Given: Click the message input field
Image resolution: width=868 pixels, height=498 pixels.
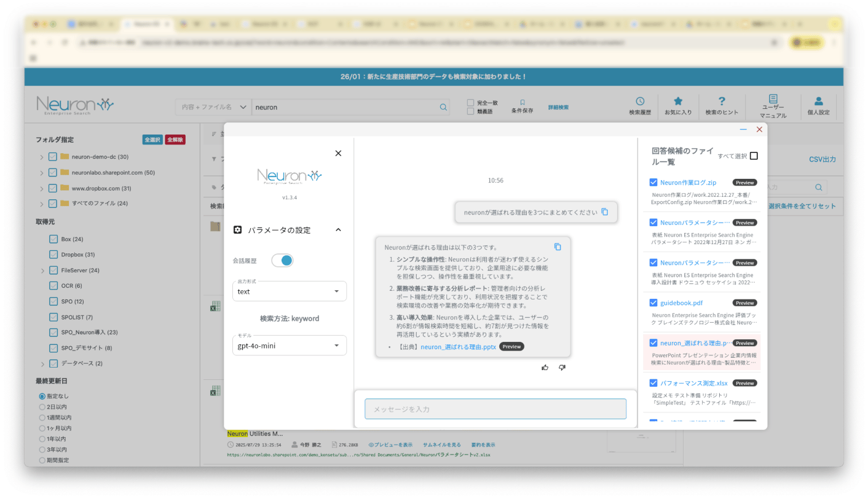Looking at the screenshot, I should (495, 409).
